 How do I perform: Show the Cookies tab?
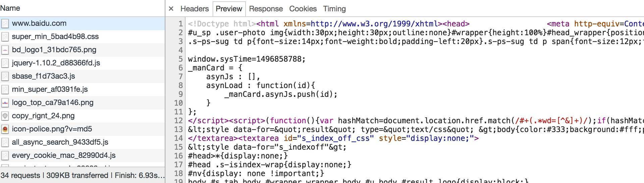click(303, 9)
